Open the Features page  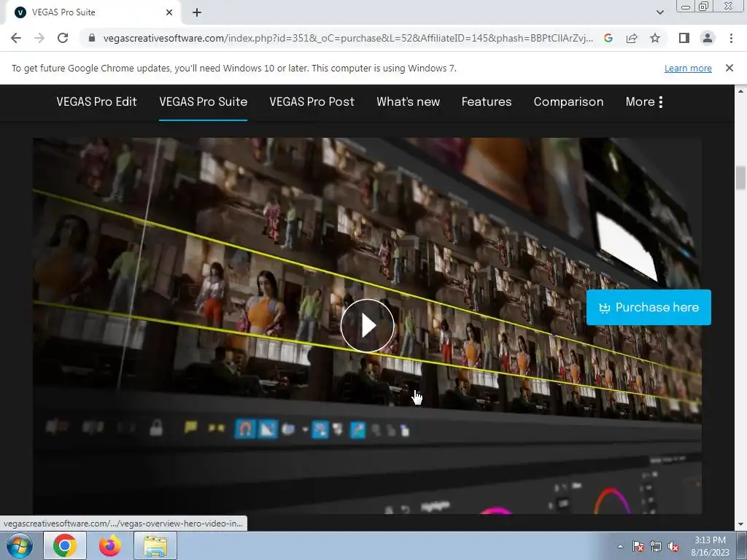487,102
